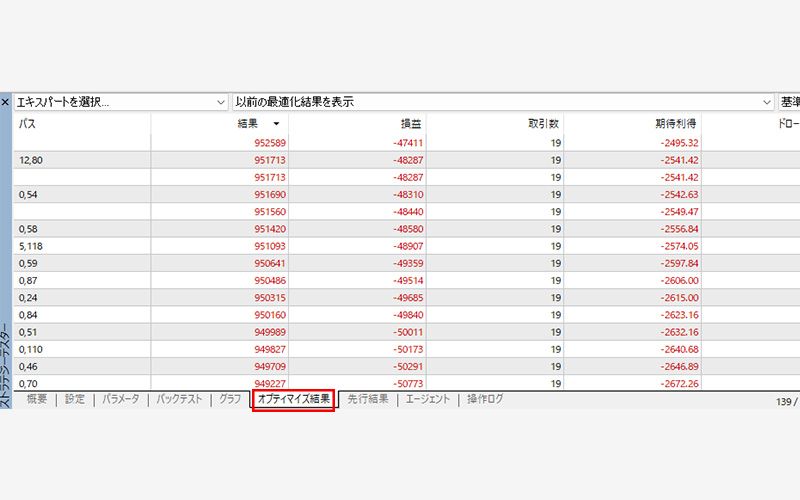This screenshot has width=800, height=500.
Task: Open the 設定 tab
Action: click(x=75, y=399)
